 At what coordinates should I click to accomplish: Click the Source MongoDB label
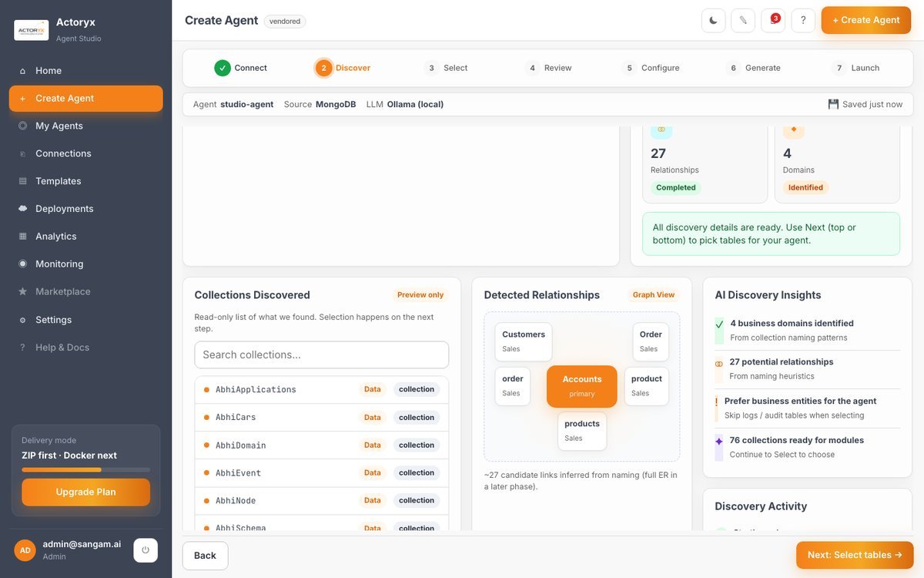coord(320,105)
